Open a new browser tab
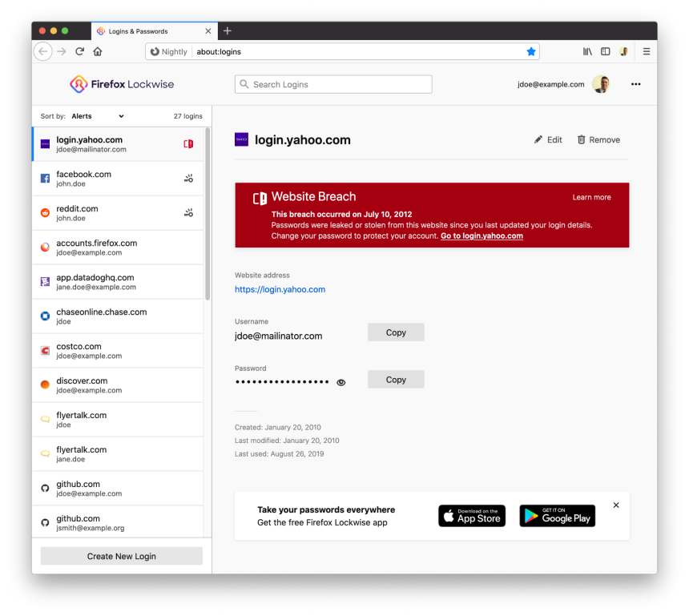The height and width of the screenshot is (616, 689). [x=228, y=30]
